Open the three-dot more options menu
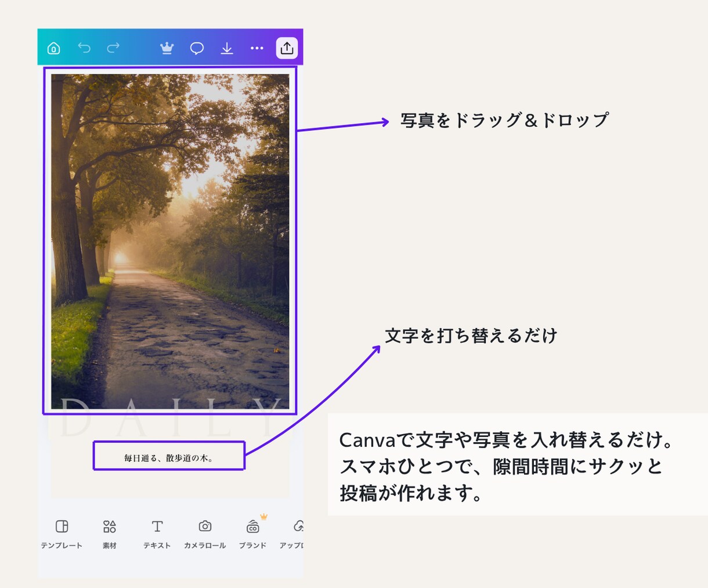The height and width of the screenshot is (588, 708). coord(257,48)
